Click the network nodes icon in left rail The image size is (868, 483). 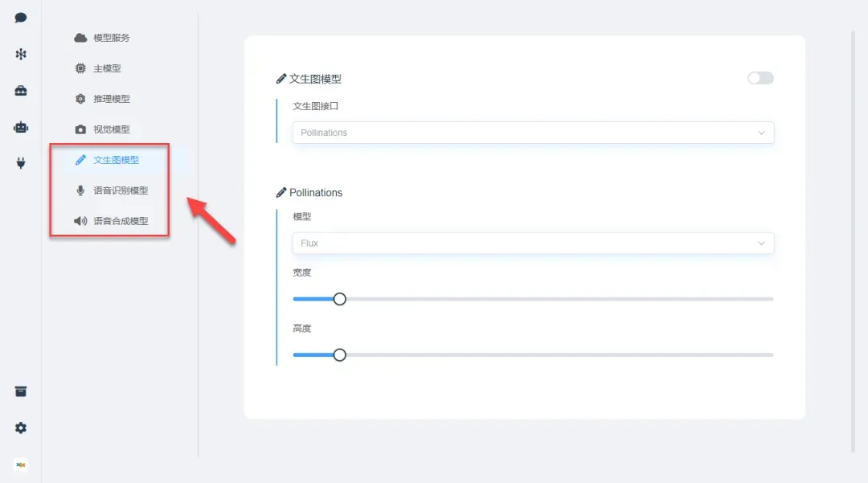pos(21,54)
